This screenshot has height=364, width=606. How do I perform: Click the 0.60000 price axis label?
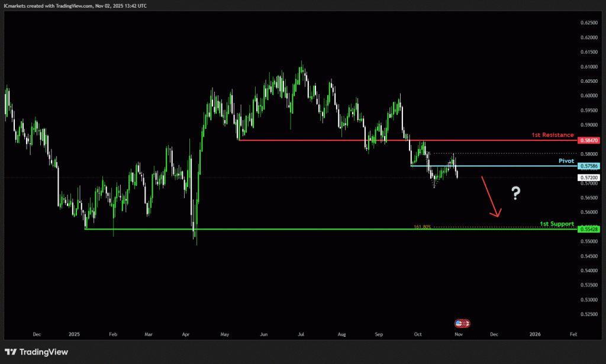(x=589, y=96)
